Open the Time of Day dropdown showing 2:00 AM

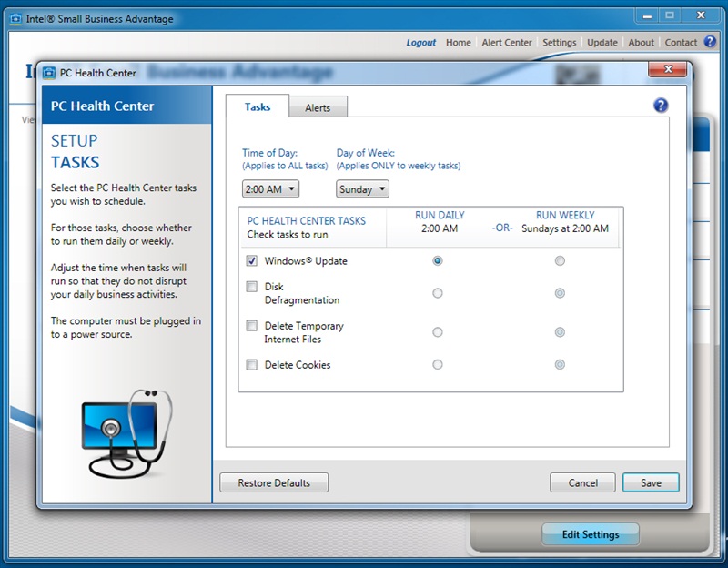pos(270,189)
